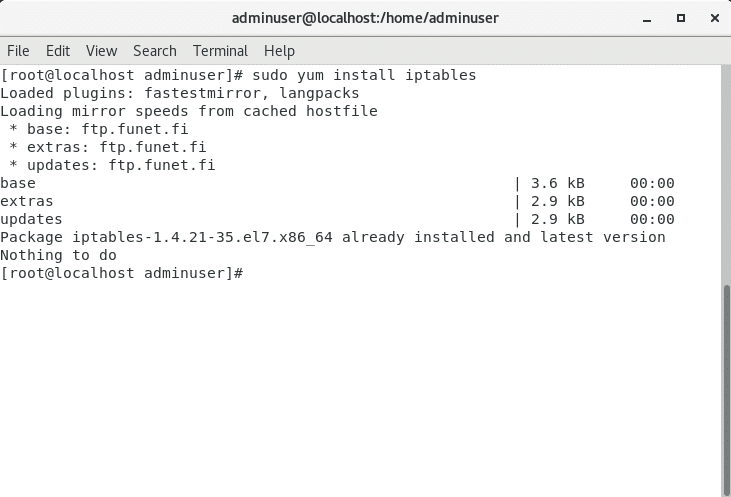
Task: Open the File menu
Action: 18,50
